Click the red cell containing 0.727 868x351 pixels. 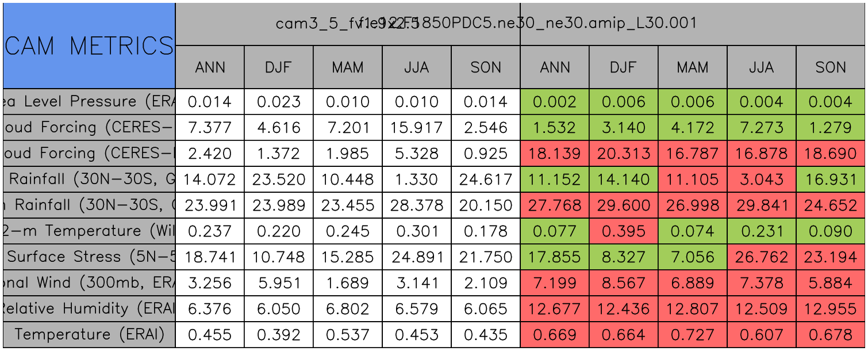693,335
